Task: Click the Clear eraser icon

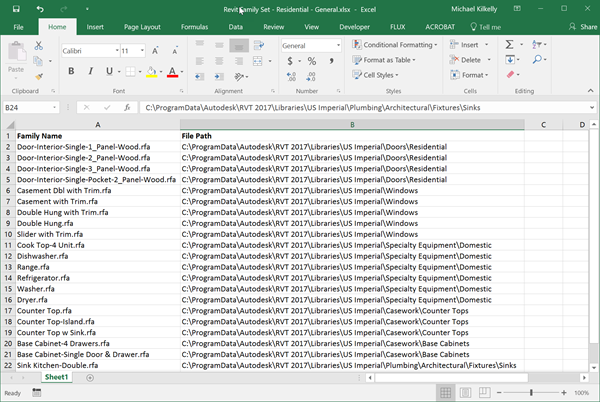Action: (510, 75)
